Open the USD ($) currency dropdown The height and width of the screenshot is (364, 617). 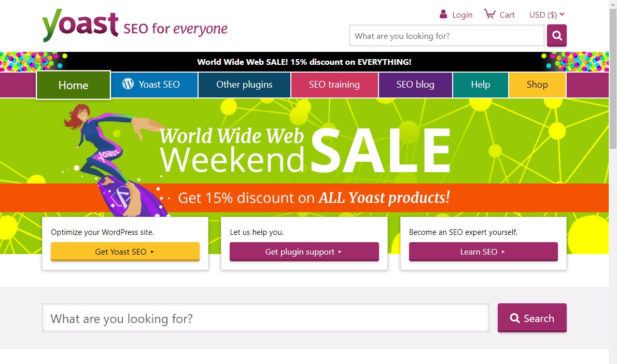[547, 15]
